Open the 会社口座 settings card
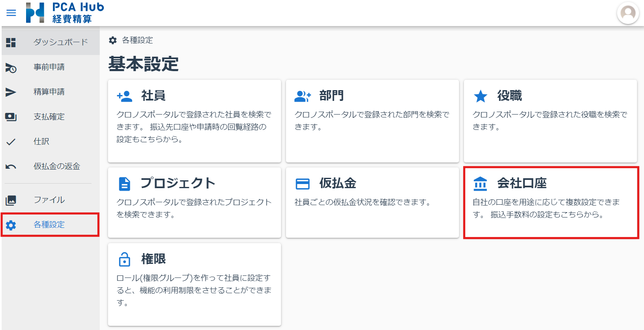 coord(551,203)
